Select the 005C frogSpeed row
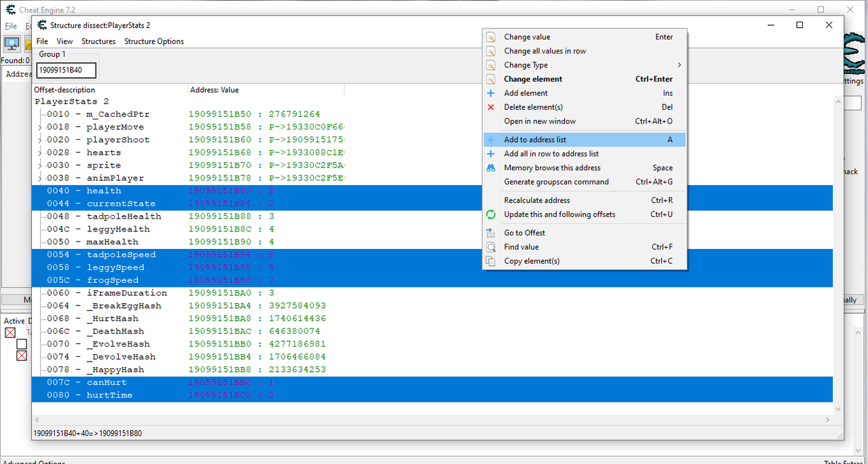 (x=433, y=281)
